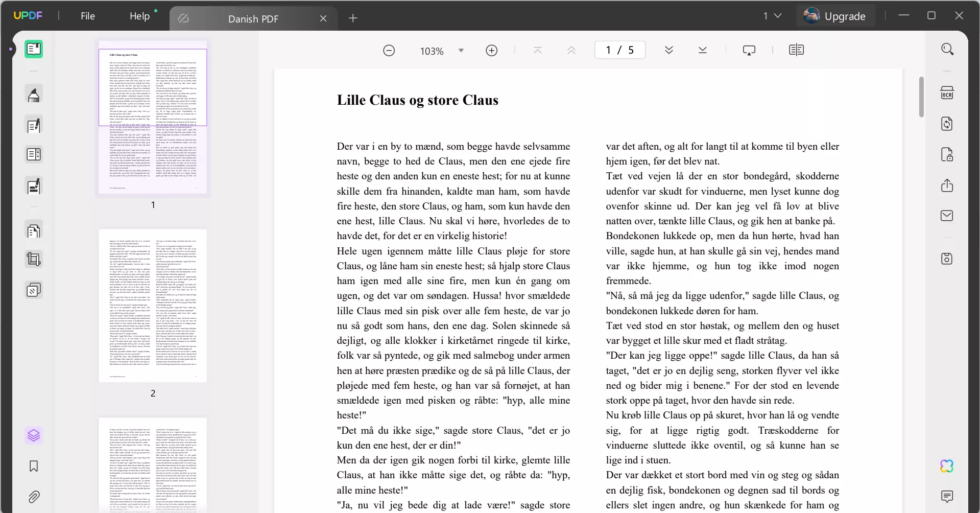Open the protect PDF tool
The width and height of the screenshot is (980, 513).
pos(947,154)
